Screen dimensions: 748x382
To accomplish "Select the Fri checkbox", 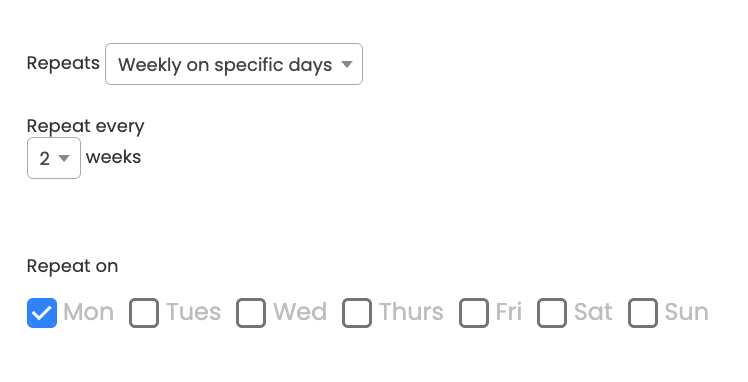I will point(474,313).
